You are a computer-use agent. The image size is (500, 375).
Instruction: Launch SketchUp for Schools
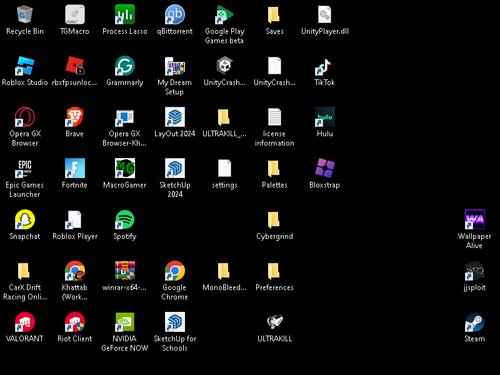[175, 322]
